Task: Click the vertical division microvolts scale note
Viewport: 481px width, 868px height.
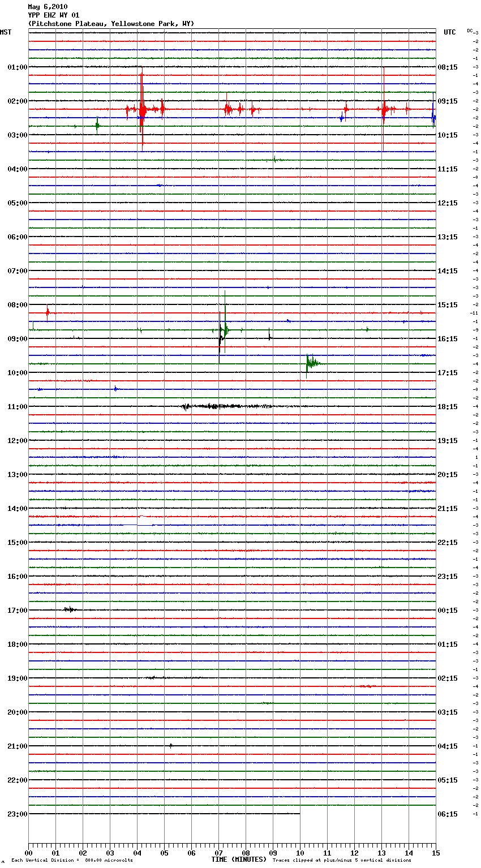Action: point(72,861)
